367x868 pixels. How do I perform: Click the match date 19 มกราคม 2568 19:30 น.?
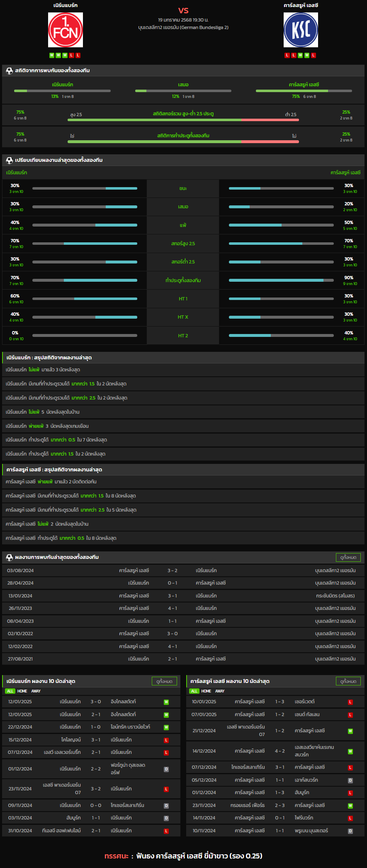pos(183,20)
